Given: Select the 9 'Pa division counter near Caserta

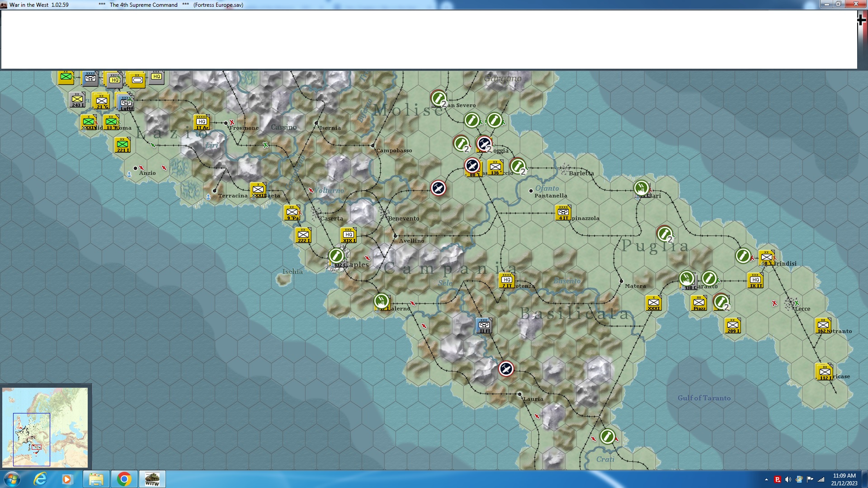Looking at the screenshot, I should tap(292, 213).
